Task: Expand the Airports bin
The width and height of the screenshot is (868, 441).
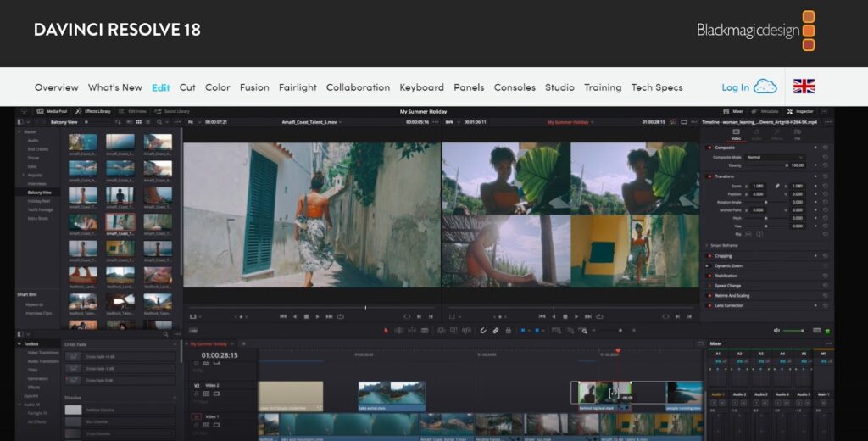Action: (x=24, y=175)
